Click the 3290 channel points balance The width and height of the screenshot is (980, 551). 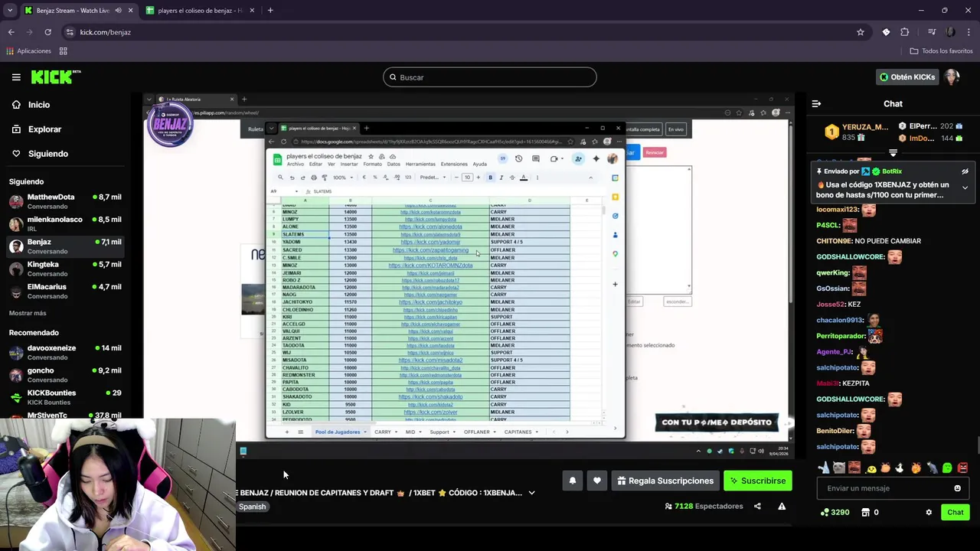pos(835,512)
